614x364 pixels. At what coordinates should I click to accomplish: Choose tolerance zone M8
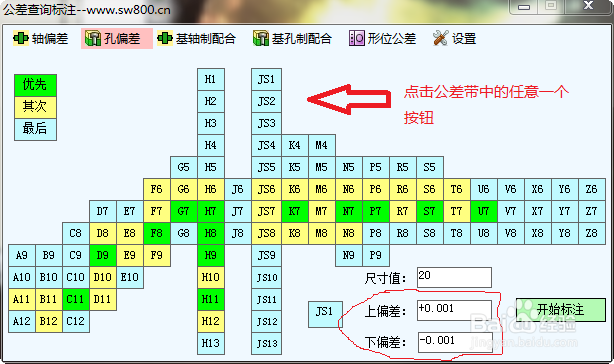pos(322,233)
